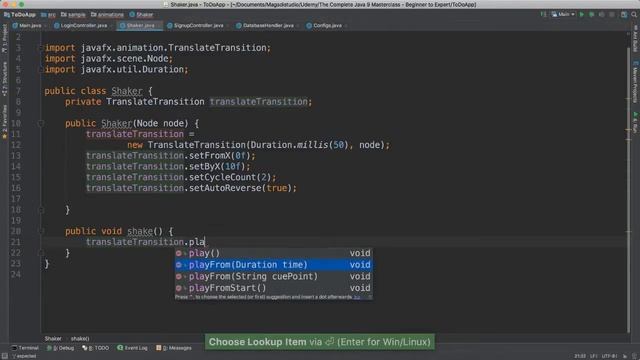The width and height of the screenshot is (640, 360).
Task: Select the ToDoApp breadcrumb
Action: point(20,15)
